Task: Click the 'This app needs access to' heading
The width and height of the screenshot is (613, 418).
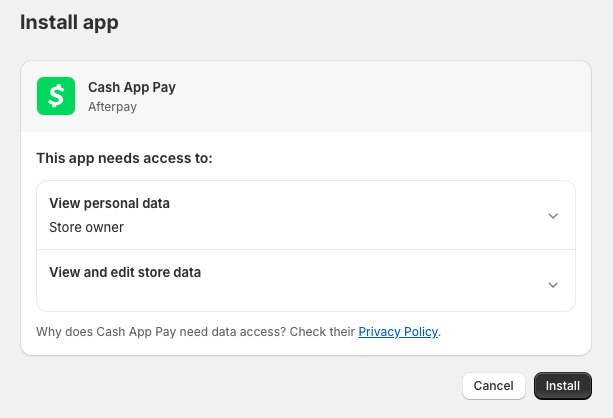Action: (124, 158)
